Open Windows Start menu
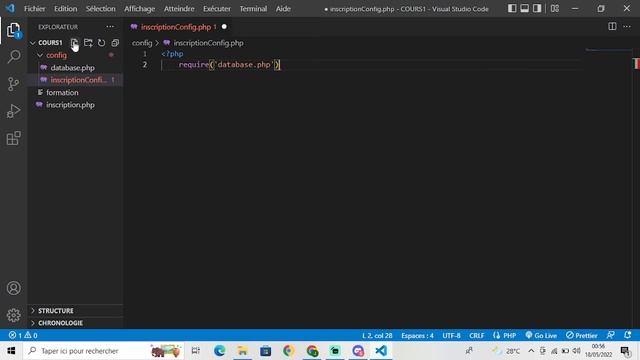The width and height of the screenshot is (640, 360). (11, 351)
